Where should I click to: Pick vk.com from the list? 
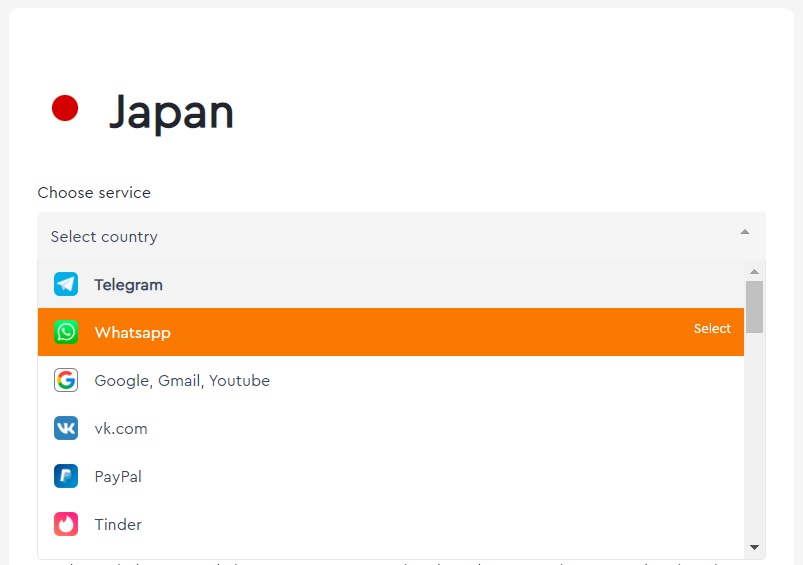(x=391, y=428)
